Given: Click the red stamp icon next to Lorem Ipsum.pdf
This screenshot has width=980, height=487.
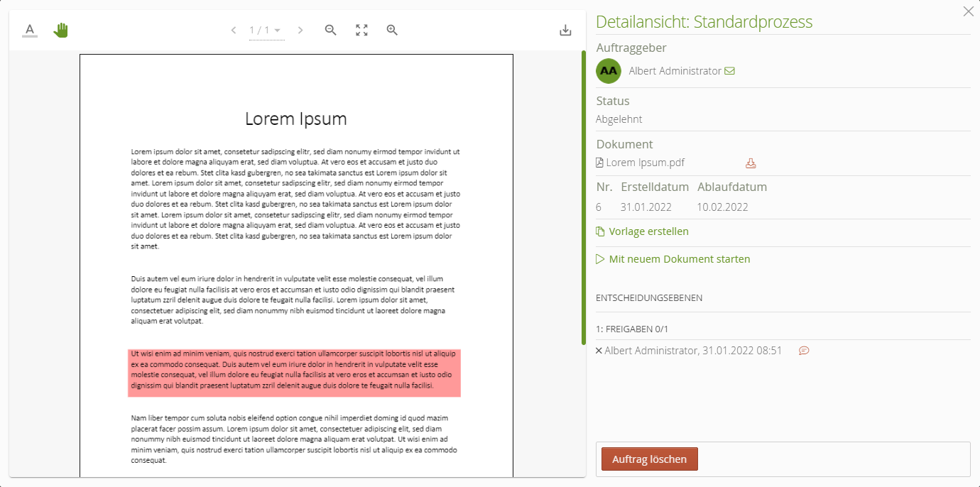Looking at the screenshot, I should (751, 163).
